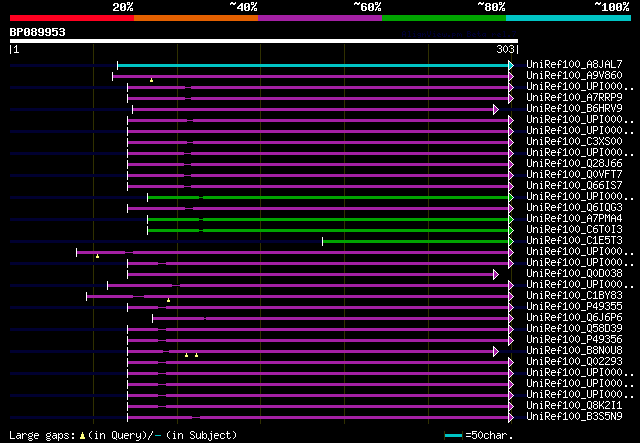This screenshot has height=443, width=640.
Task: Click the green ~80% identity legend segment
Action: pos(443,17)
